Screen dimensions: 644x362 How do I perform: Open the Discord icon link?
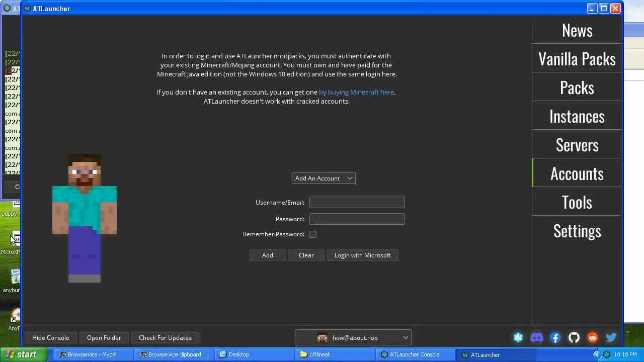pos(537,338)
